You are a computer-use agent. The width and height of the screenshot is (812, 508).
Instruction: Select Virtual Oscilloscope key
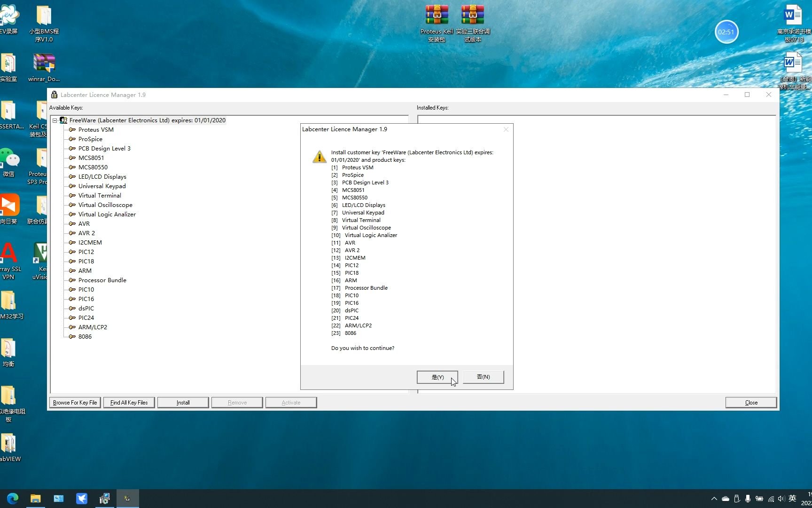pos(105,205)
